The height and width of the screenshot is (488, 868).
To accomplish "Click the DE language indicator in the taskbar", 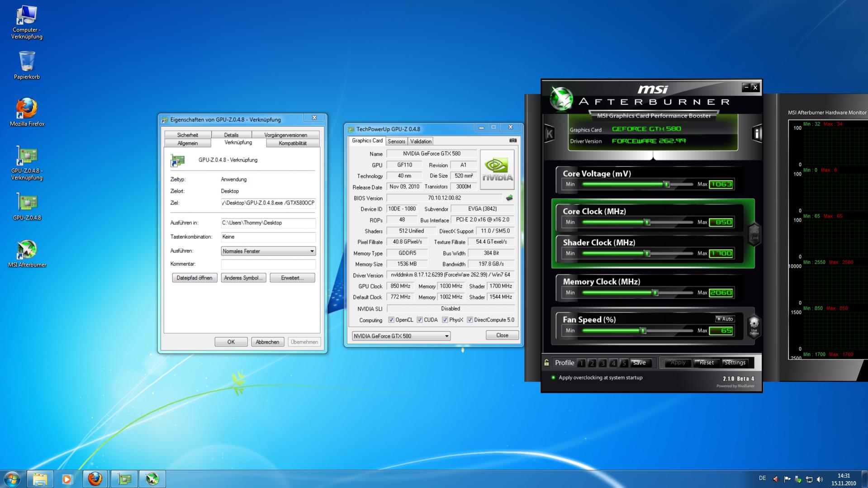I will click(763, 479).
